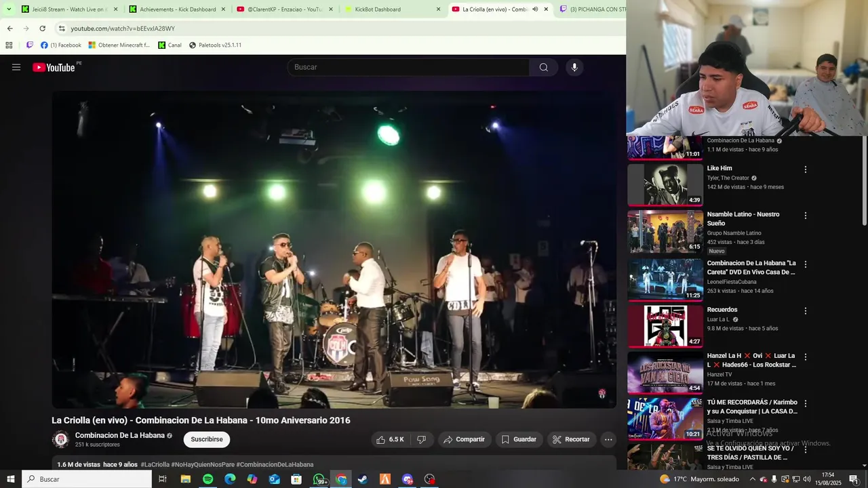Click the #LaCriolla hashtag link
868x488 pixels.
point(155,464)
